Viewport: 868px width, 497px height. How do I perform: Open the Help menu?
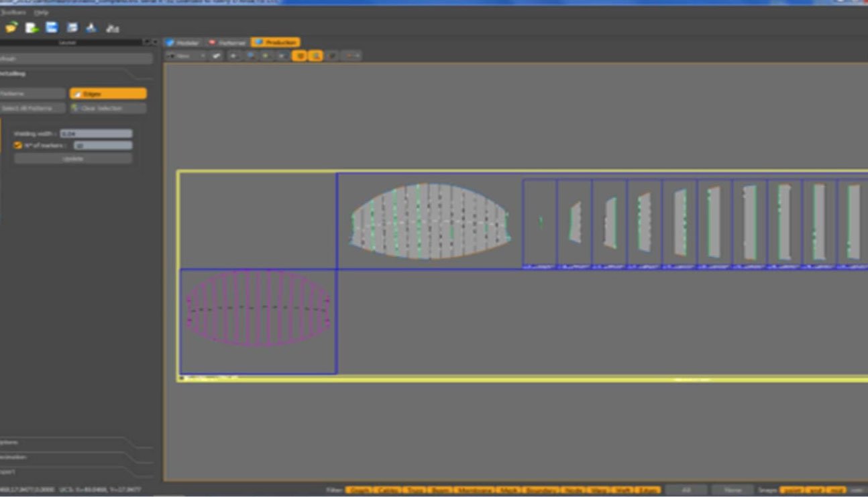pos(41,13)
